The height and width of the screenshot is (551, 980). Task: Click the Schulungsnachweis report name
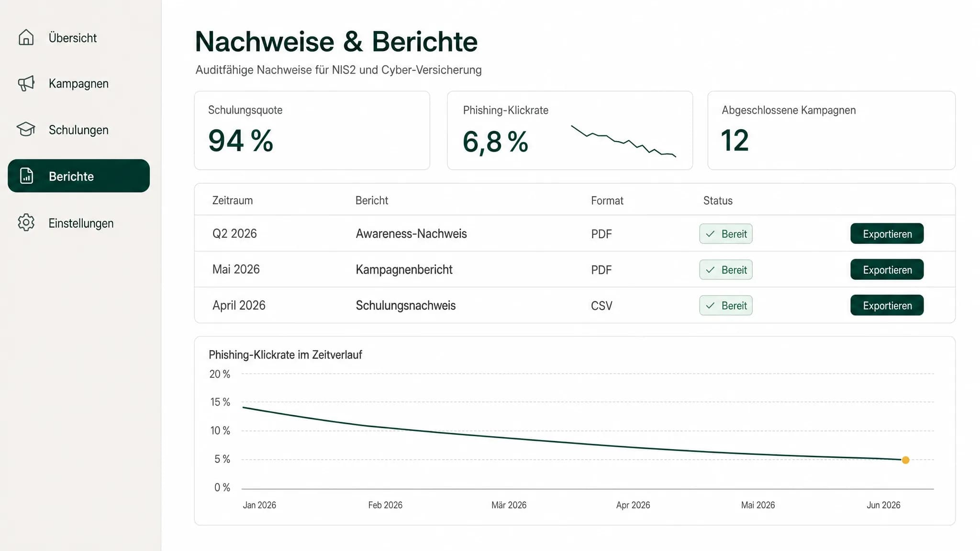[x=405, y=306]
